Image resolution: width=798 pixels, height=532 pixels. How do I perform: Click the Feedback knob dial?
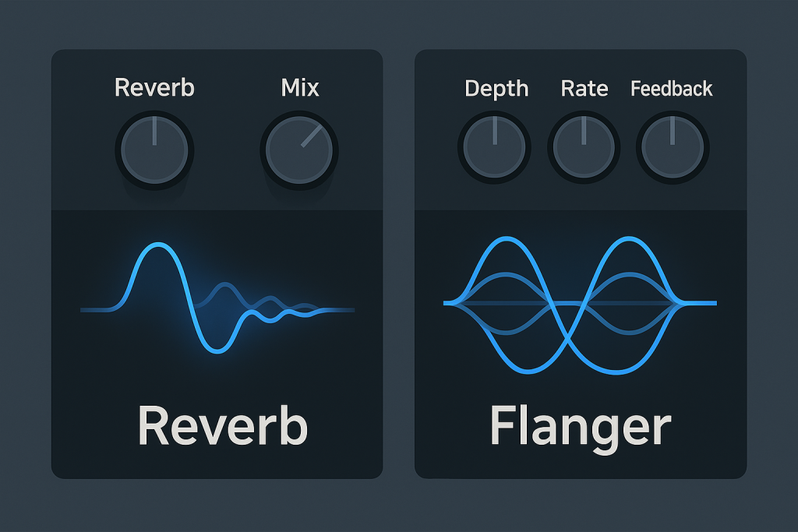pyautogui.click(x=672, y=147)
